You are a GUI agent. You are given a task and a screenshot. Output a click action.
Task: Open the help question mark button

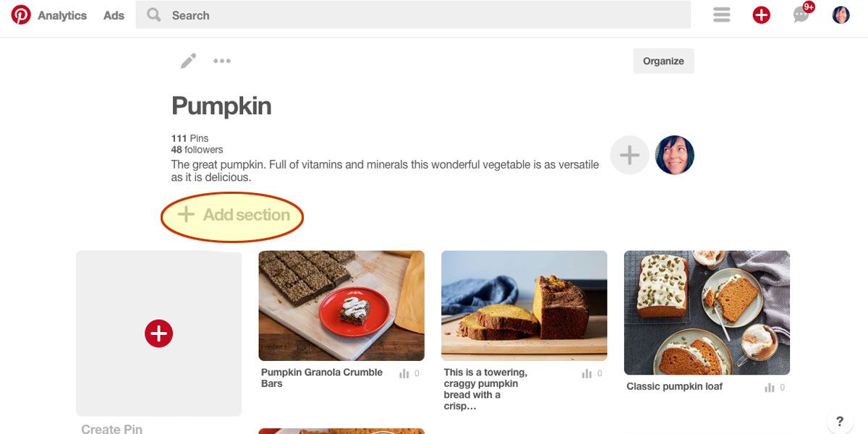tap(839, 421)
